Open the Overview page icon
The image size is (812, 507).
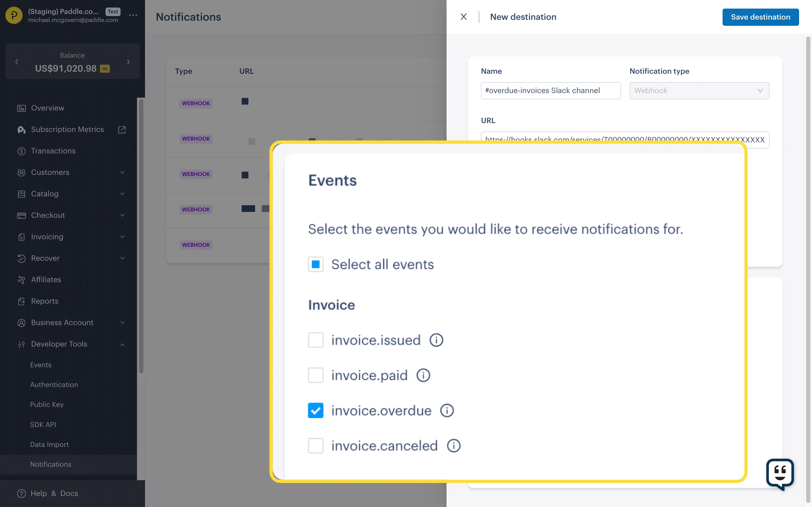click(21, 108)
